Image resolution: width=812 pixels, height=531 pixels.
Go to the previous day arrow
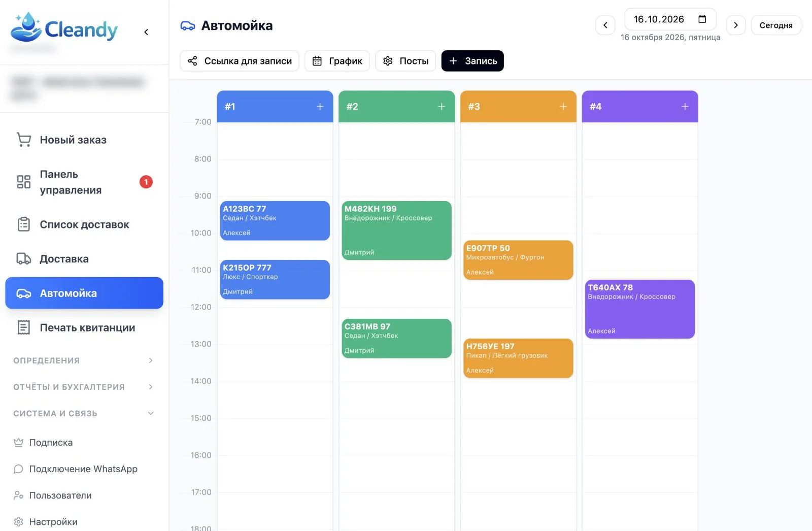605,25
